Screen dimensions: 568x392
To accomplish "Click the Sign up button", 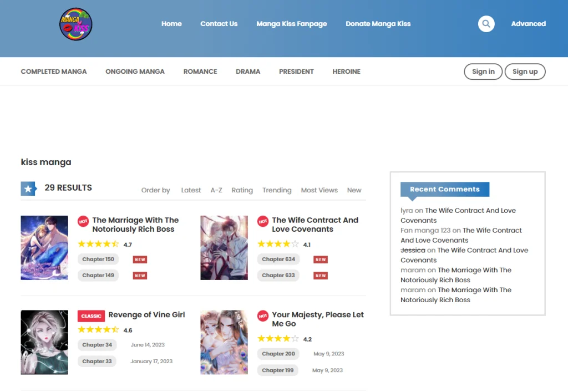I will 525,72.
